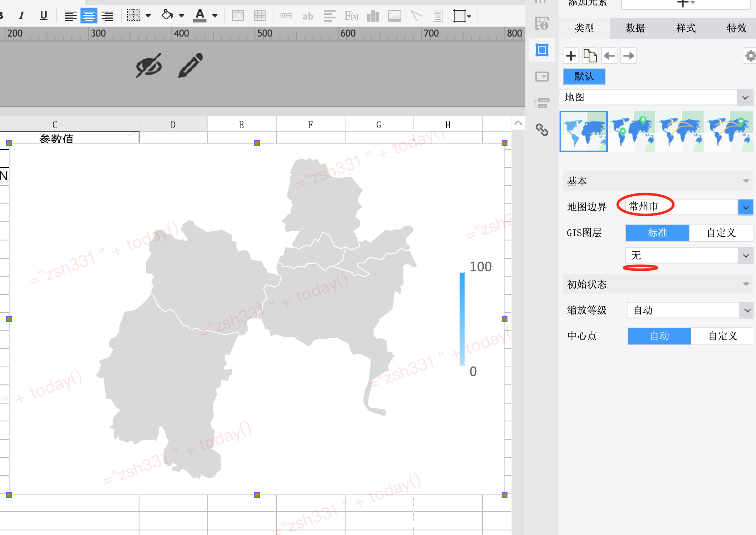Click the paint bucket fill icon
The image size is (756, 535).
(167, 16)
